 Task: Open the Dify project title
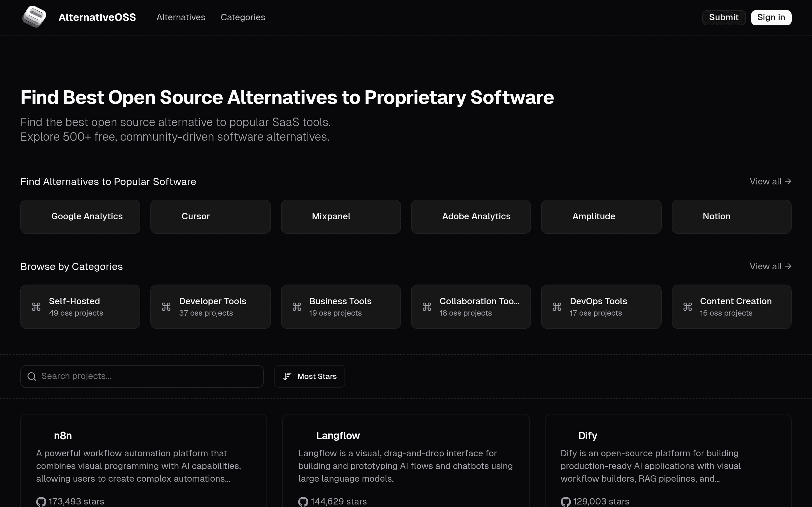[x=587, y=436]
